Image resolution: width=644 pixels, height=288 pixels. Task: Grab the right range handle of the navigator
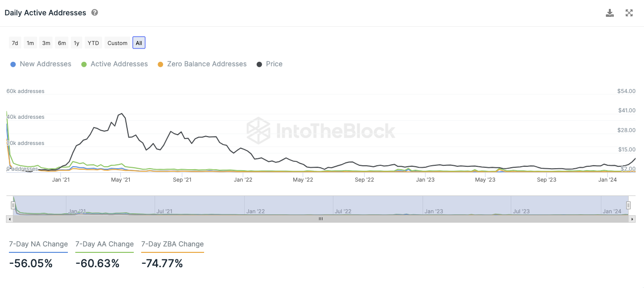tap(628, 205)
